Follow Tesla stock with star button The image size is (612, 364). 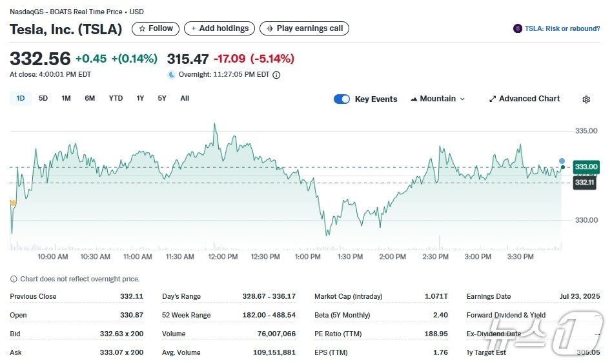click(x=156, y=28)
